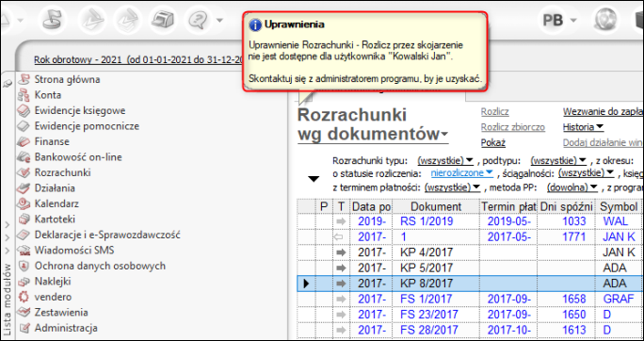Click Wezwanie do zapłaty link
Image resolution: width=644 pixels, height=341 pixels.
603,112
